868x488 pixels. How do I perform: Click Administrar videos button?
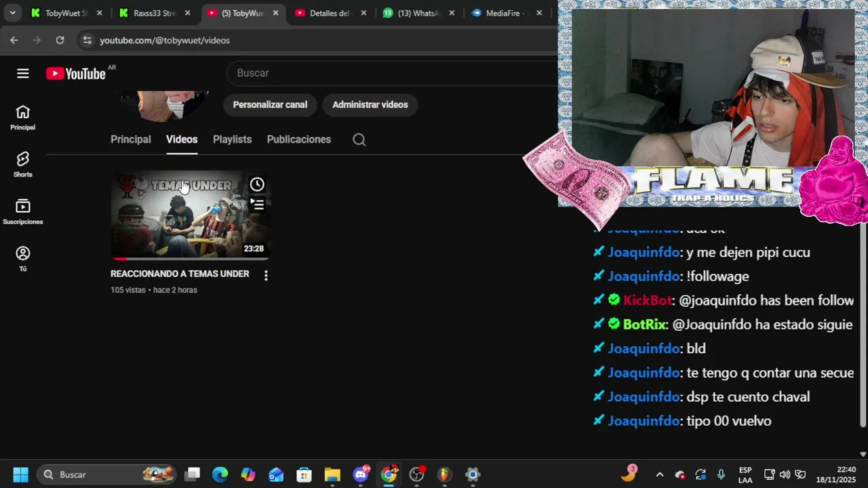click(x=370, y=105)
